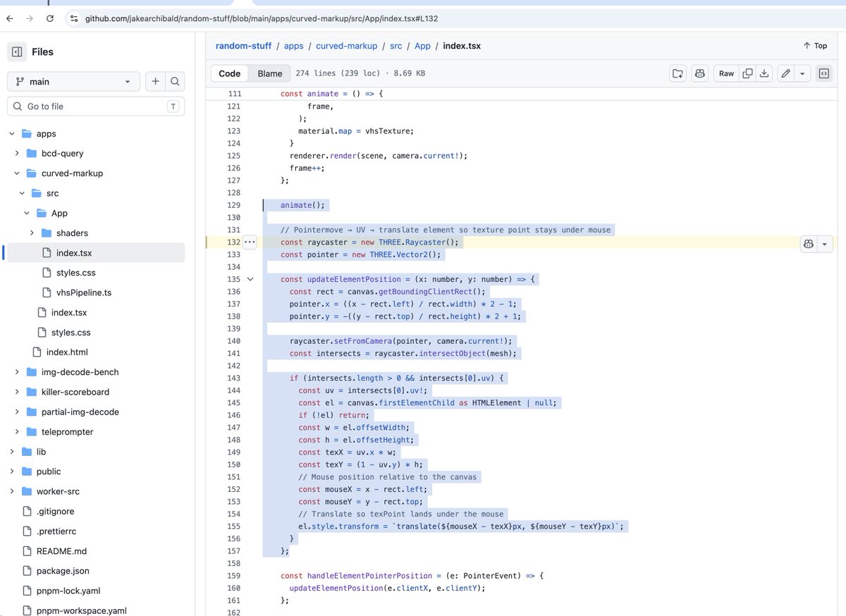Click the add file plus button
Image resolution: width=846 pixels, height=616 pixels.
[155, 82]
